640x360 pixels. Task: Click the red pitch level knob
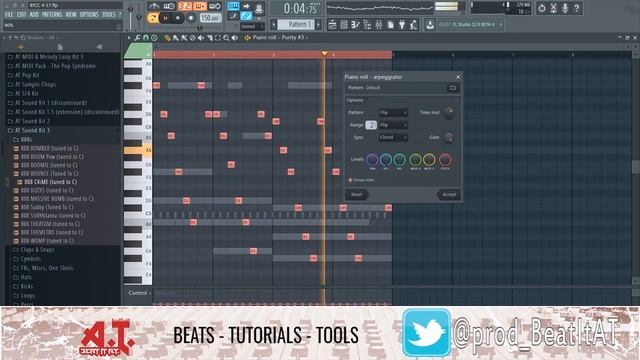click(445, 160)
